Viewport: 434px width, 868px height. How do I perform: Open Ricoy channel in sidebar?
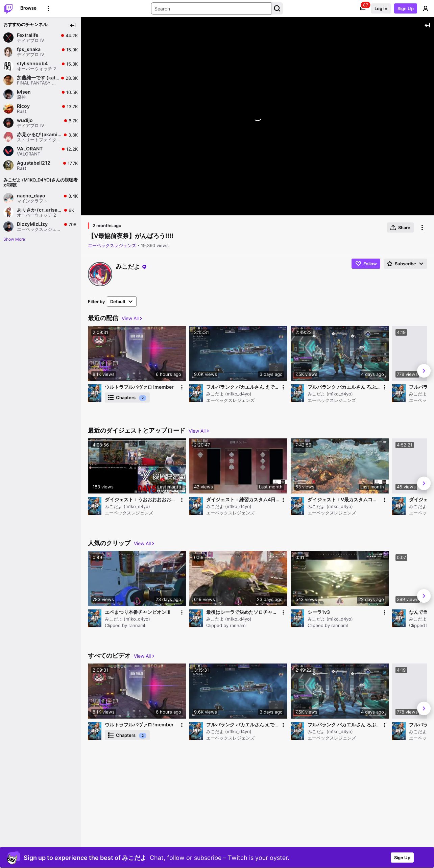pyautogui.click(x=41, y=108)
